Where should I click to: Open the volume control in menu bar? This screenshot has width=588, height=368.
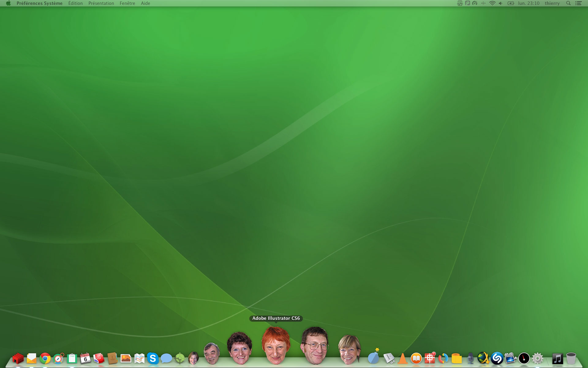click(x=500, y=3)
